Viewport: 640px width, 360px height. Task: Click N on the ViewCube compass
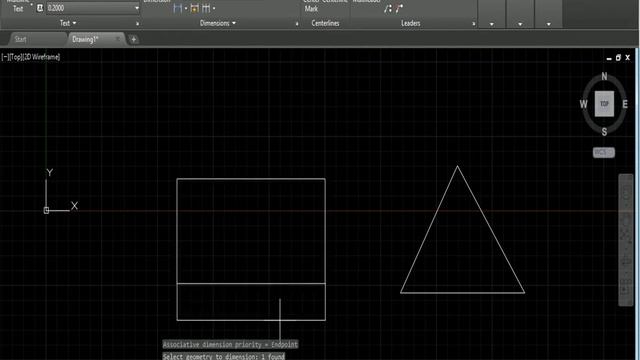(604, 76)
